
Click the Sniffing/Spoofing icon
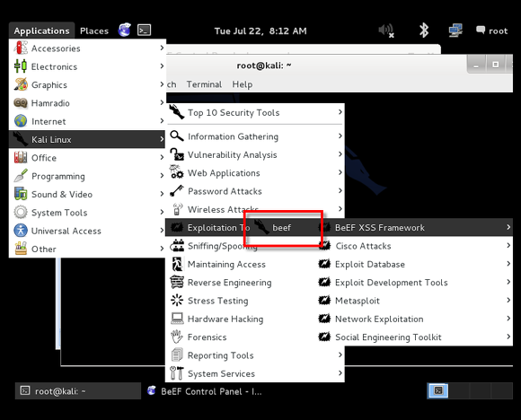coord(177,246)
